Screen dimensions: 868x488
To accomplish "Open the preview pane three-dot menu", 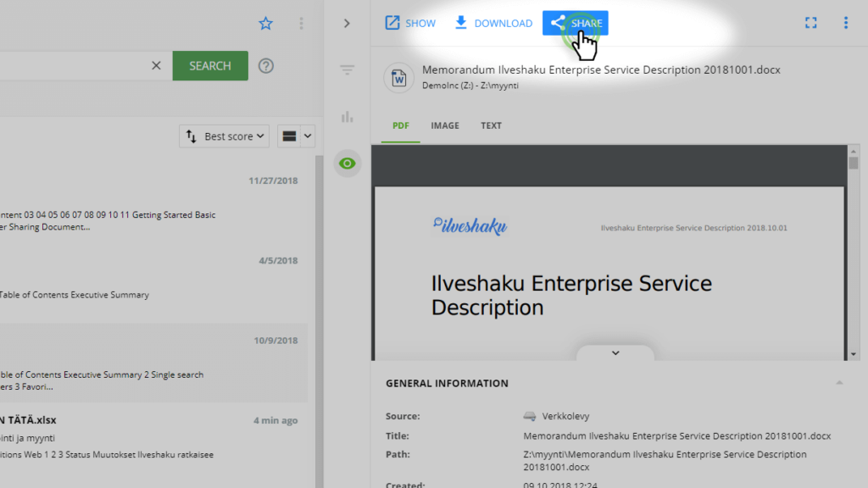I will (845, 23).
